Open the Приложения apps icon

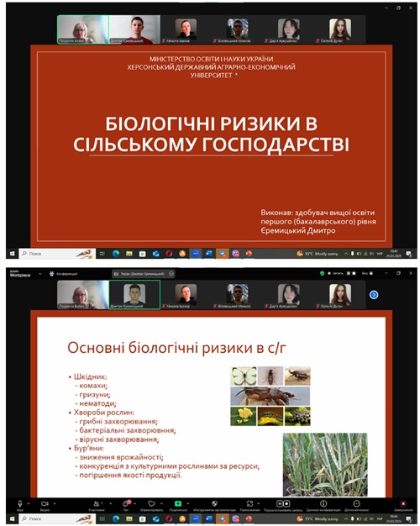[249, 503]
